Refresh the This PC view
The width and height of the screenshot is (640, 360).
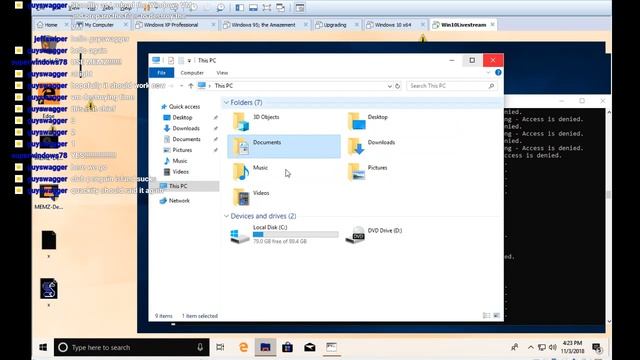[398, 86]
